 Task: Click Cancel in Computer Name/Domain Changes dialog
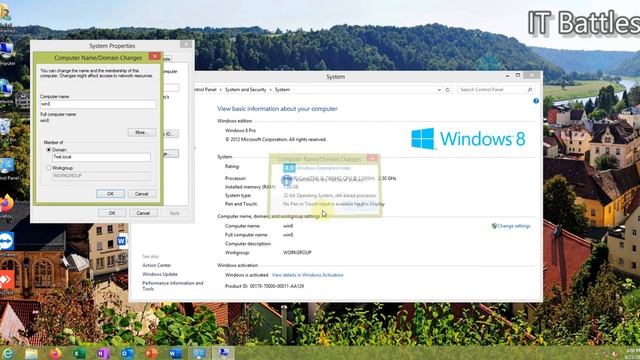142,194
